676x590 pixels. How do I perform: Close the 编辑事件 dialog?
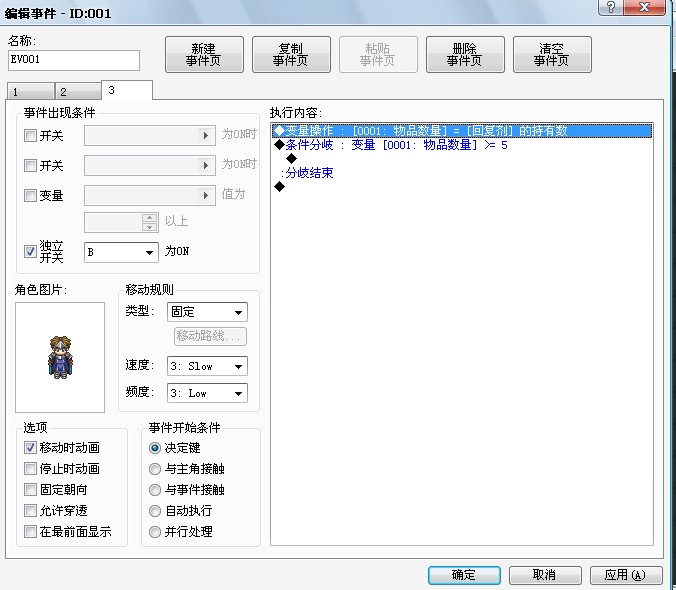click(x=644, y=7)
